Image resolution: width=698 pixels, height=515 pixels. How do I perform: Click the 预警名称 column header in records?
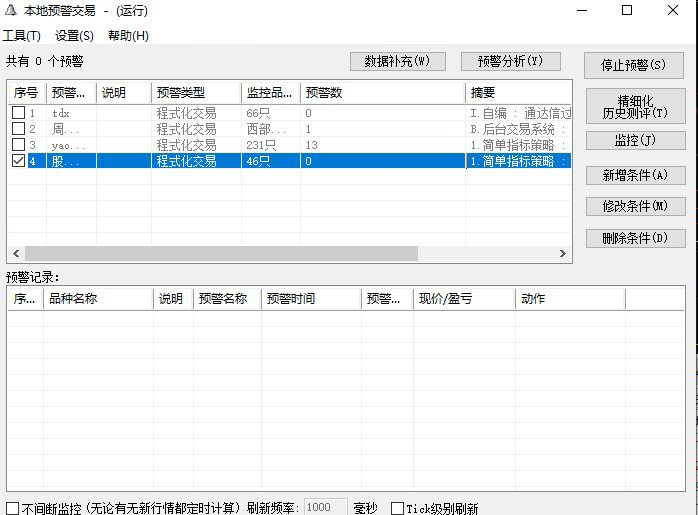[x=227, y=299]
